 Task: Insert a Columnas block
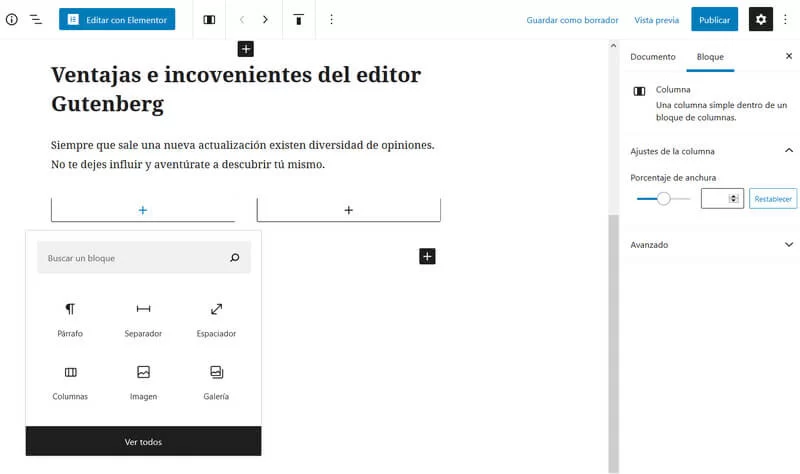[x=70, y=383]
